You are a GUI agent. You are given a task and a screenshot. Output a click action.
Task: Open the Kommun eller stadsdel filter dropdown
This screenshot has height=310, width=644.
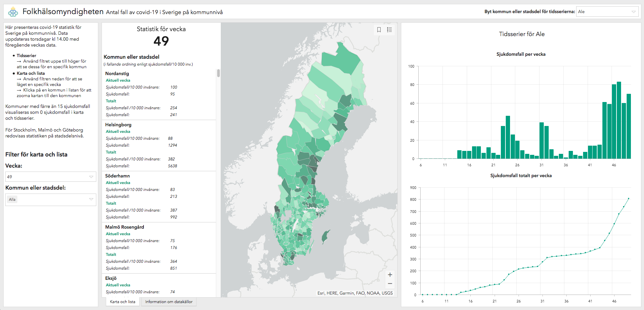(x=50, y=199)
